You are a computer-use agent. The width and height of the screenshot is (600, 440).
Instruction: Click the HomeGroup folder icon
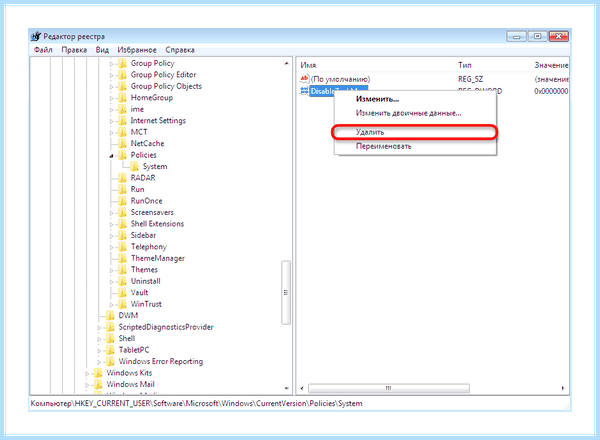click(x=122, y=98)
